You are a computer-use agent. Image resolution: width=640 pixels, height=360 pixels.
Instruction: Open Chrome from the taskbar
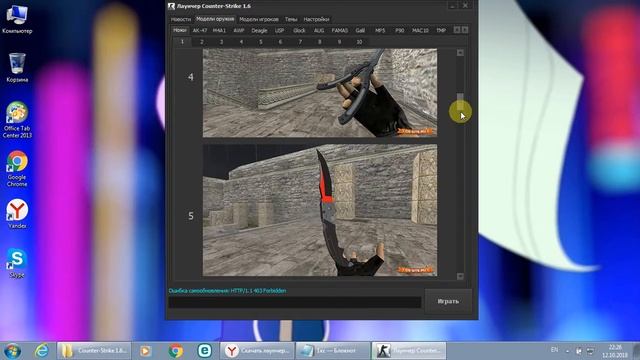(x=176, y=351)
